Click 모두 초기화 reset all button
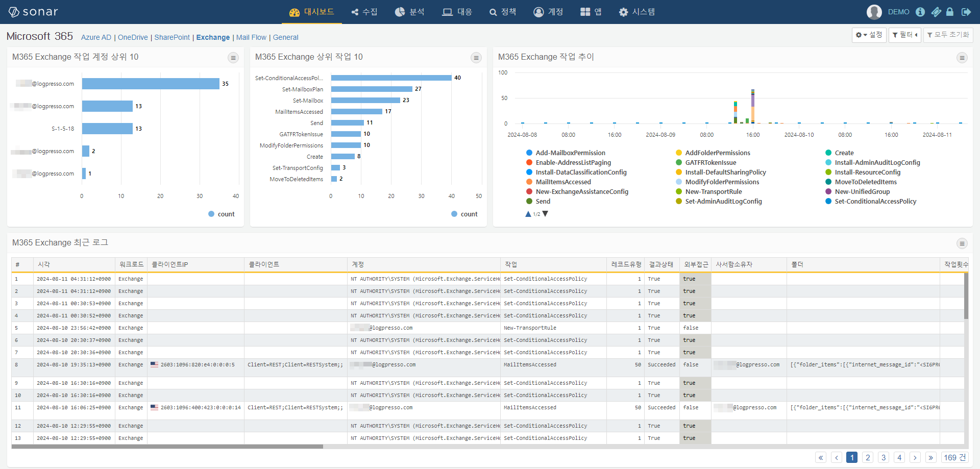The width and height of the screenshot is (980, 469). click(948, 35)
